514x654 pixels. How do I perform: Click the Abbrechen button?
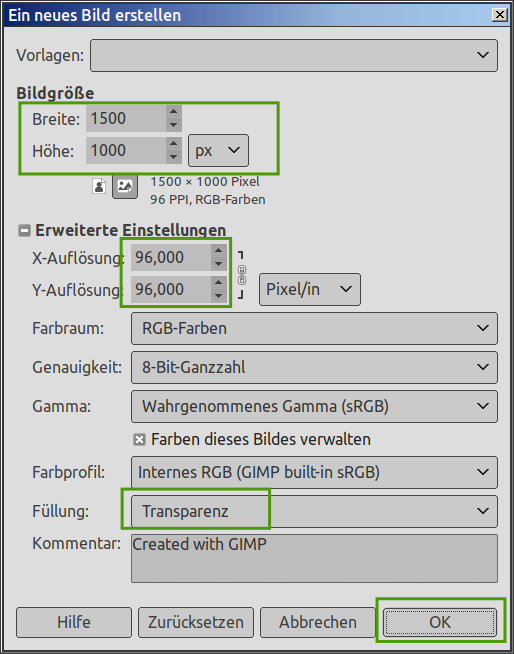click(x=318, y=622)
